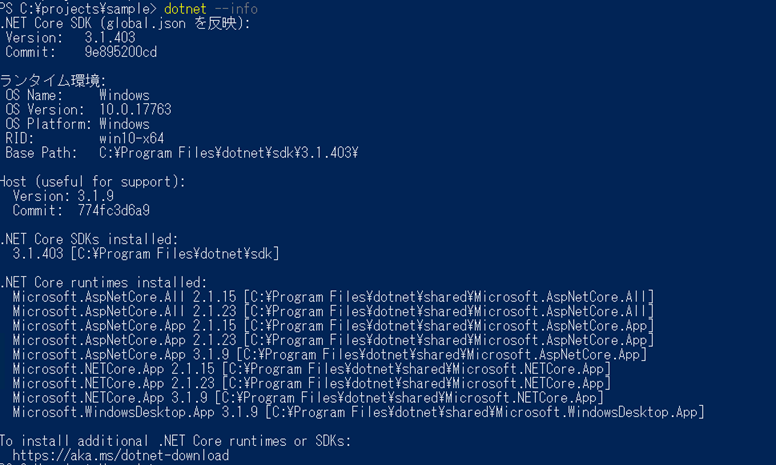Click the Microsoft.NETCore.App 2.1.15 runtime line

[x=312, y=369]
